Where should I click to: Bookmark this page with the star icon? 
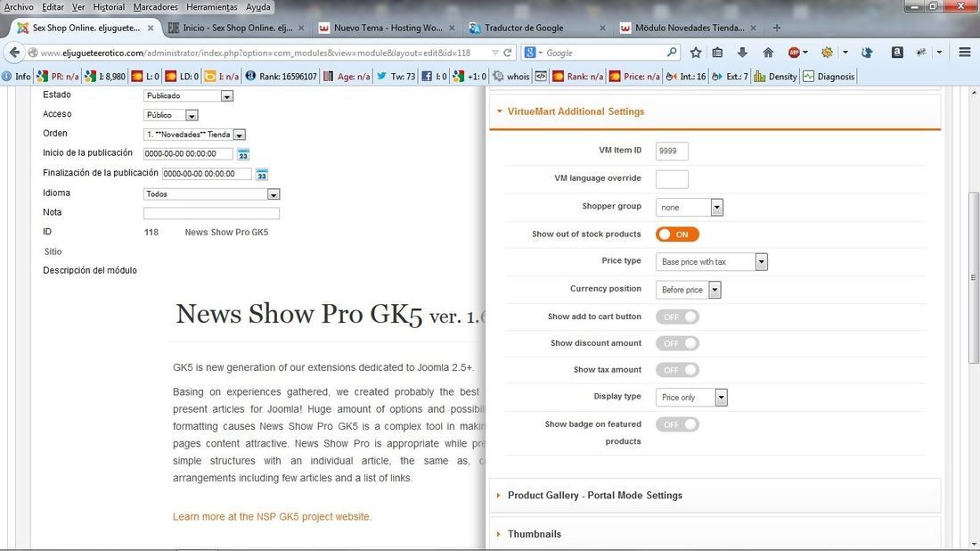pos(696,53)
